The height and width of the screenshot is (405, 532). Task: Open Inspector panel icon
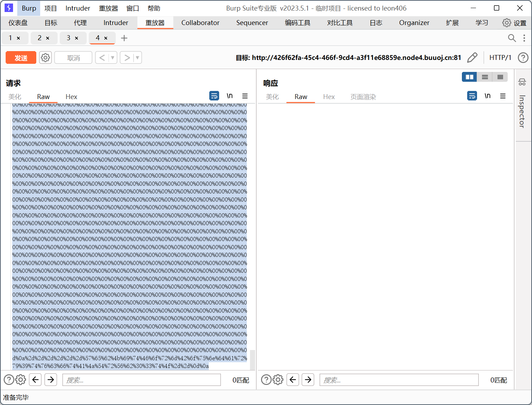[522, 82]
